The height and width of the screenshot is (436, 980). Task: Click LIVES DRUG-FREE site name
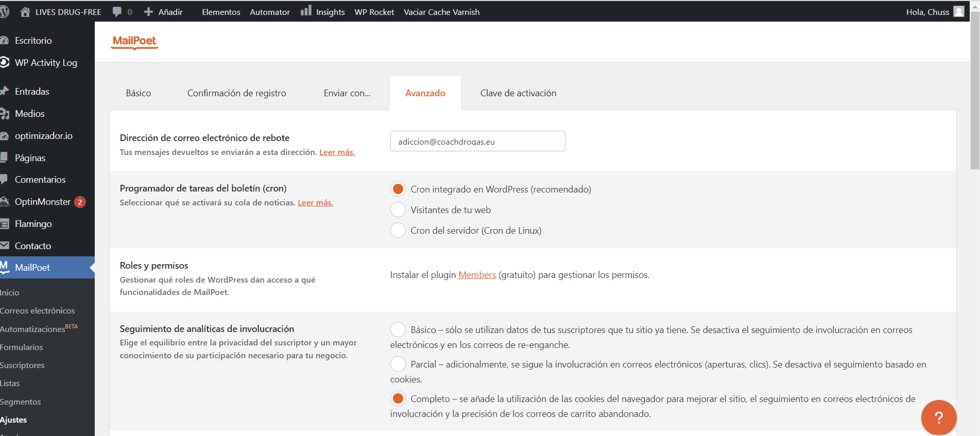[x=68, y=12]
